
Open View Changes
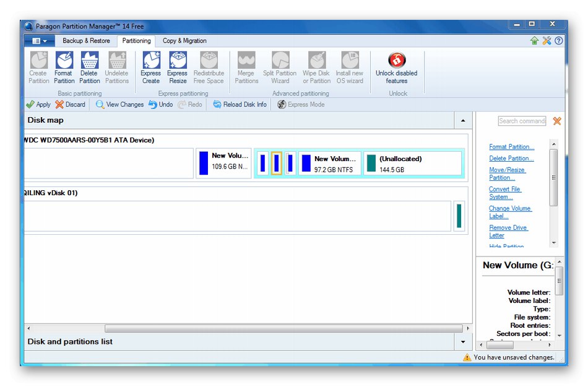(x=119, y=104)
